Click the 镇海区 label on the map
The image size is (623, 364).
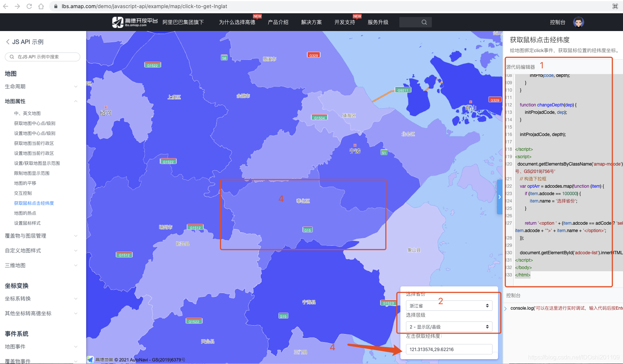click(x=349, y=116)
